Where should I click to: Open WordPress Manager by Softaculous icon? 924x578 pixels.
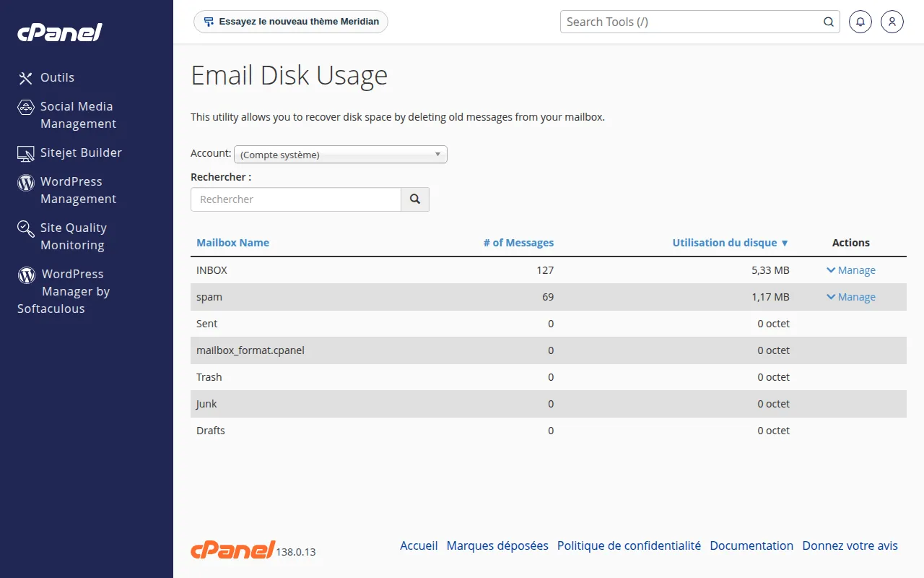click(27, 275)
